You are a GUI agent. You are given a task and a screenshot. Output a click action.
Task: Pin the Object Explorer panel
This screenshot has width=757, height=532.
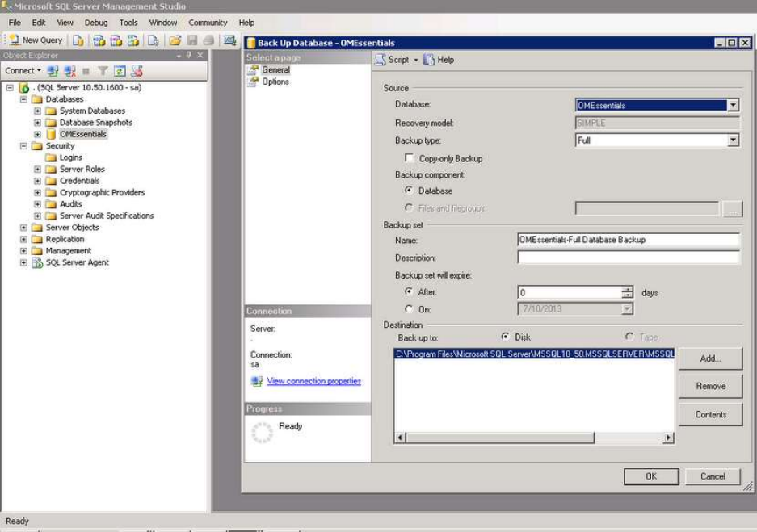point(189,55)
